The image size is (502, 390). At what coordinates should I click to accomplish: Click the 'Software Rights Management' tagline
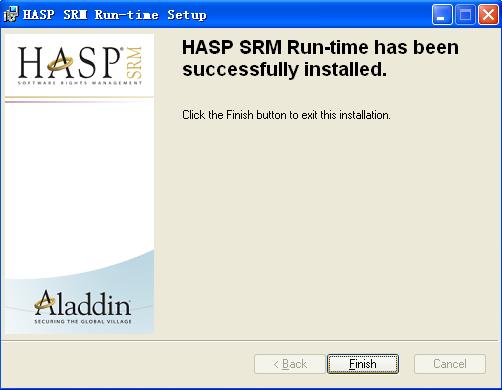click(80, 83)
